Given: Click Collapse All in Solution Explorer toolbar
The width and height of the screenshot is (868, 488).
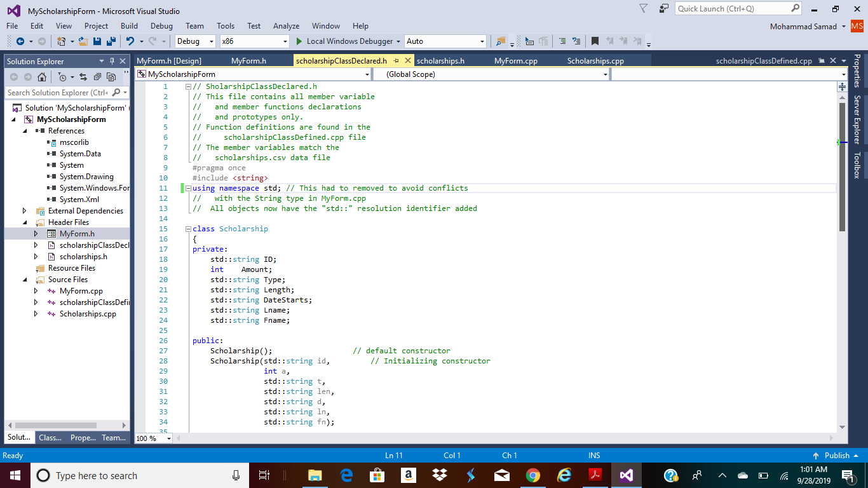Looking at the screenshot, I should tap(97, 77).
